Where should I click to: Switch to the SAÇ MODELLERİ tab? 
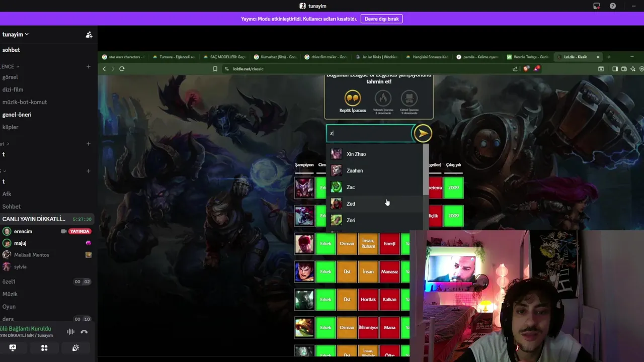point(224,57)
